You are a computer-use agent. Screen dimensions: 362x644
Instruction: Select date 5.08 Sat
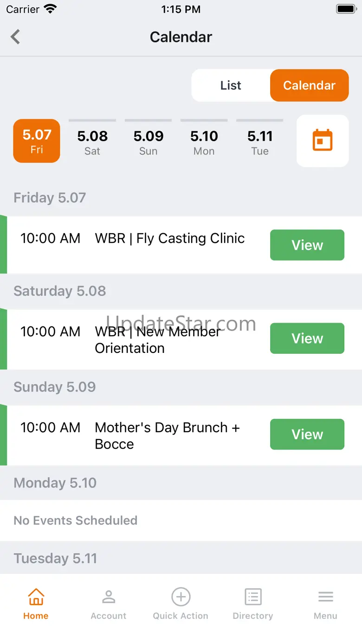(92, 141)
